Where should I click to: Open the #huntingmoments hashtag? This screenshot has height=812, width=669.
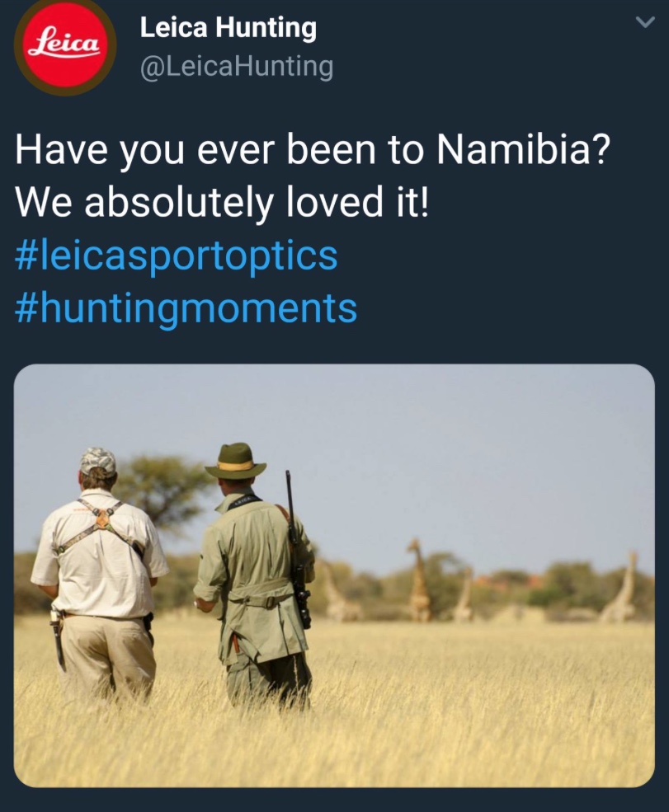pos(186,308)
